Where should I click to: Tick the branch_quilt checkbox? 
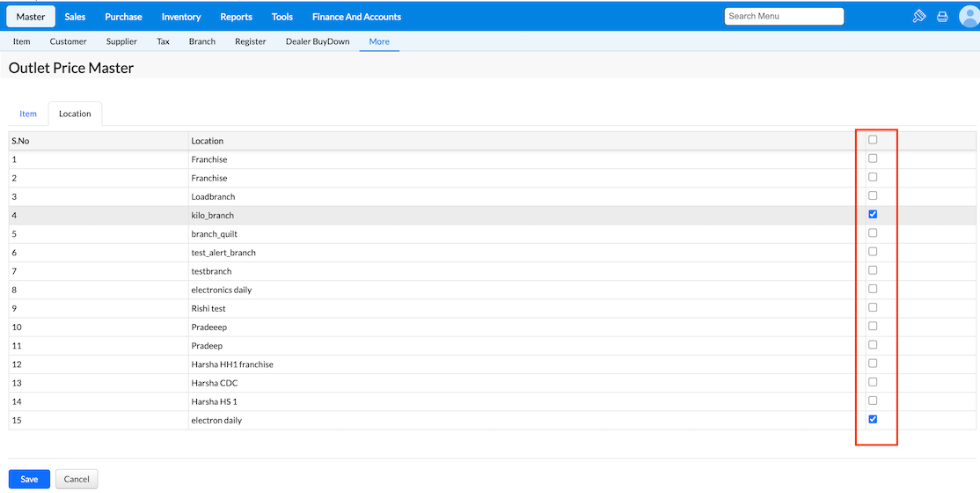874,232
